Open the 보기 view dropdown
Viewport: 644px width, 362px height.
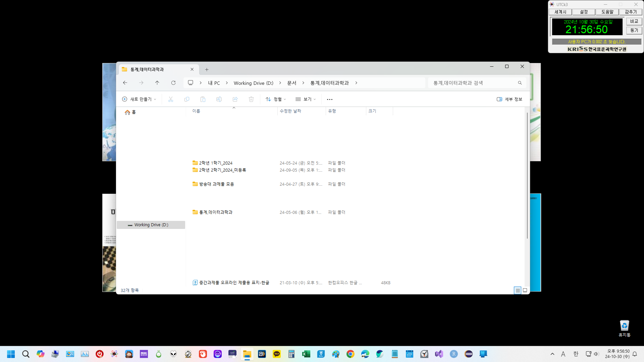pyautogui.click(x=306, y=99)
